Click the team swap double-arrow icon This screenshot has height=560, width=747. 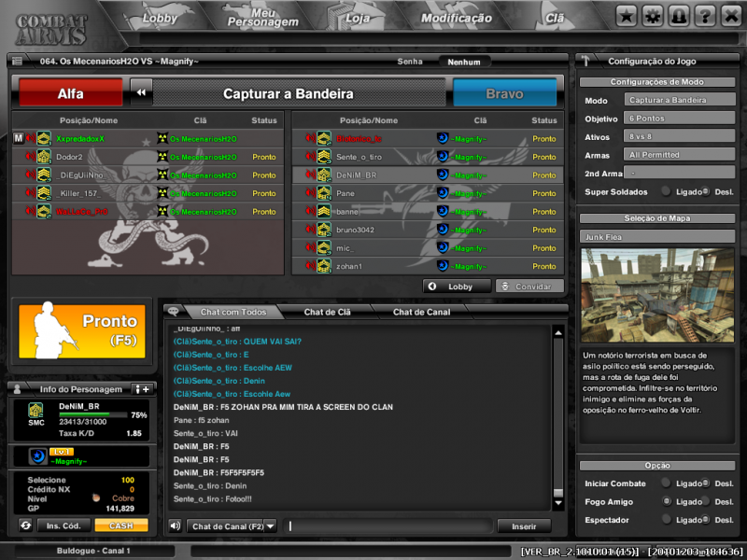(141, 93)
